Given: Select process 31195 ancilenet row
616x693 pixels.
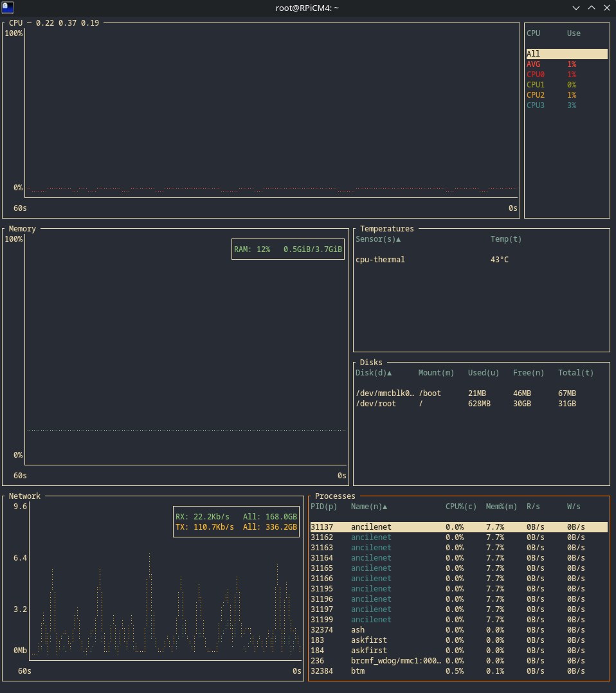Looking at the screenshot, I should [458, 589].
